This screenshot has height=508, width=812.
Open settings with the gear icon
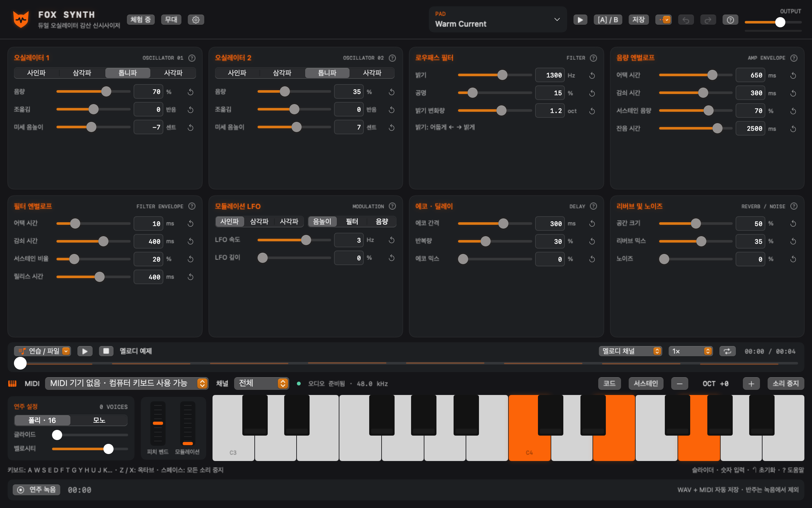pos(196,20)
